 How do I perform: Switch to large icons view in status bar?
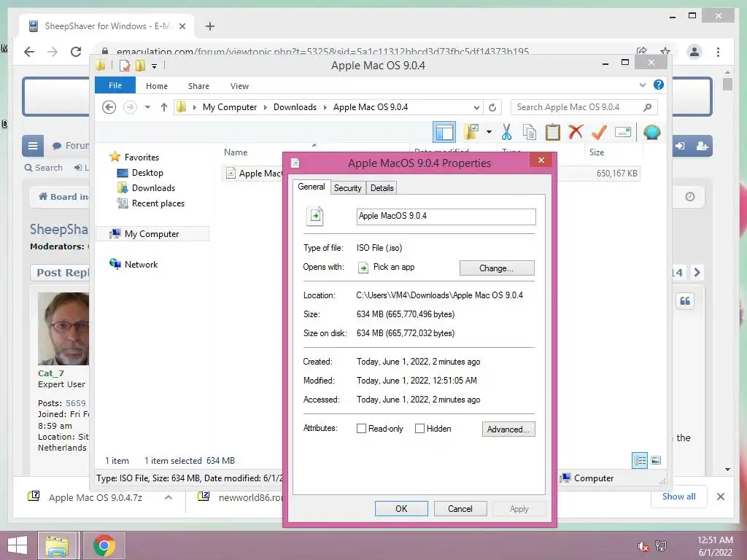coord(656,460)
